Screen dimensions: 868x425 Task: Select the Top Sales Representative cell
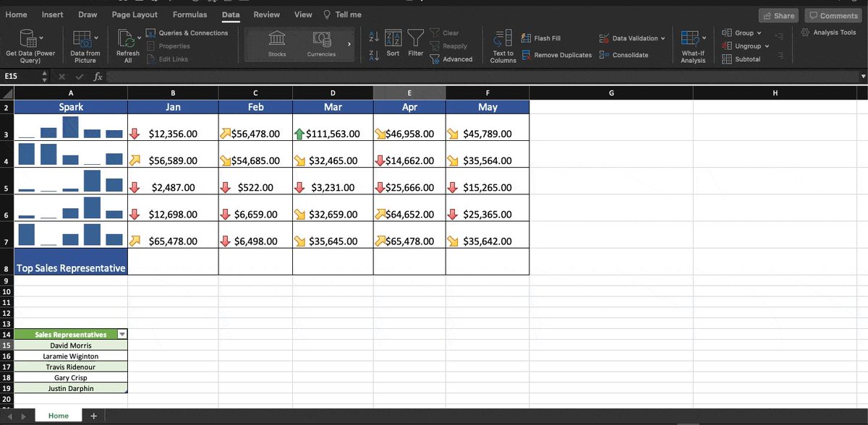click(x=71, y=262)
